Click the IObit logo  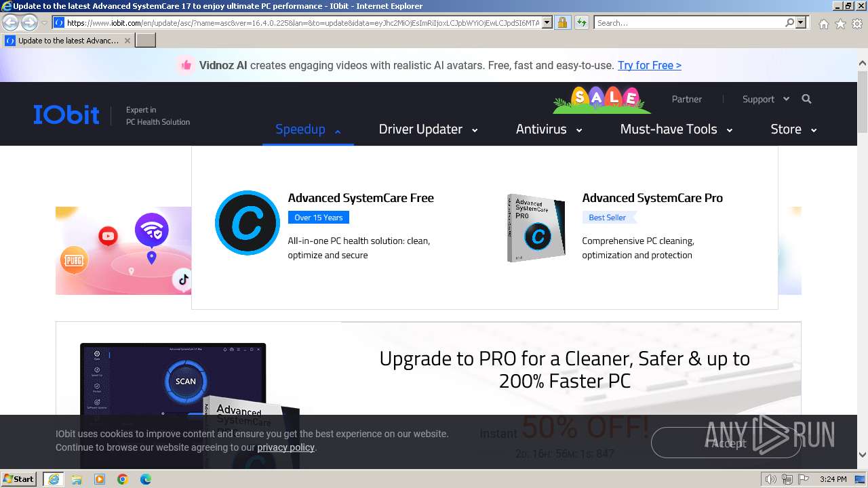(66, 115)
